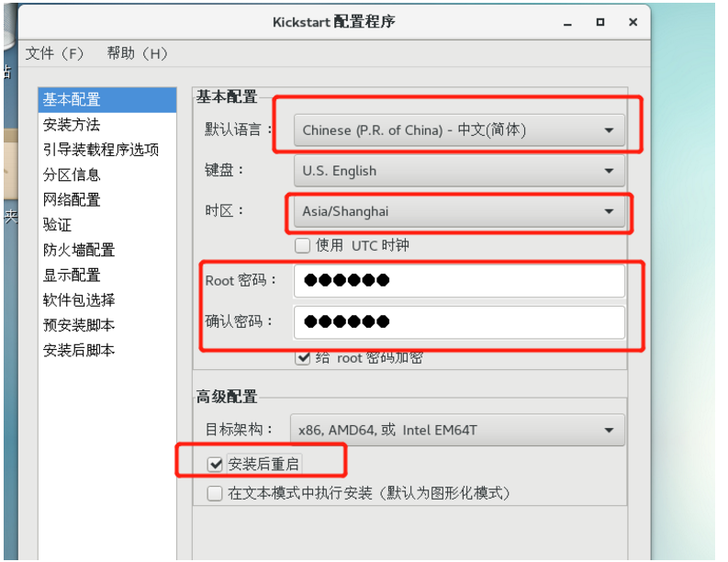Select 预安装脚本 in the sidebar
Viewport: 728px width, 562px height.
coord(107,325)
